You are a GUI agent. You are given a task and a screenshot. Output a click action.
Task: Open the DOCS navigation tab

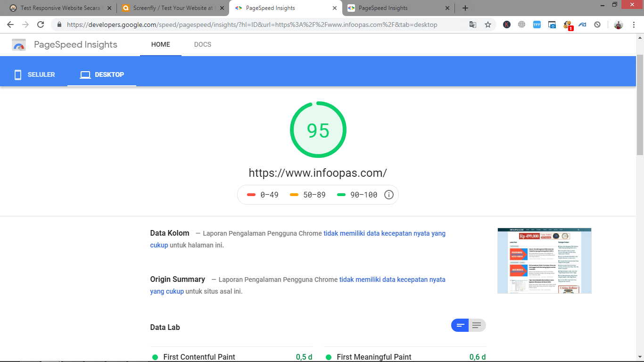point(203,44)
